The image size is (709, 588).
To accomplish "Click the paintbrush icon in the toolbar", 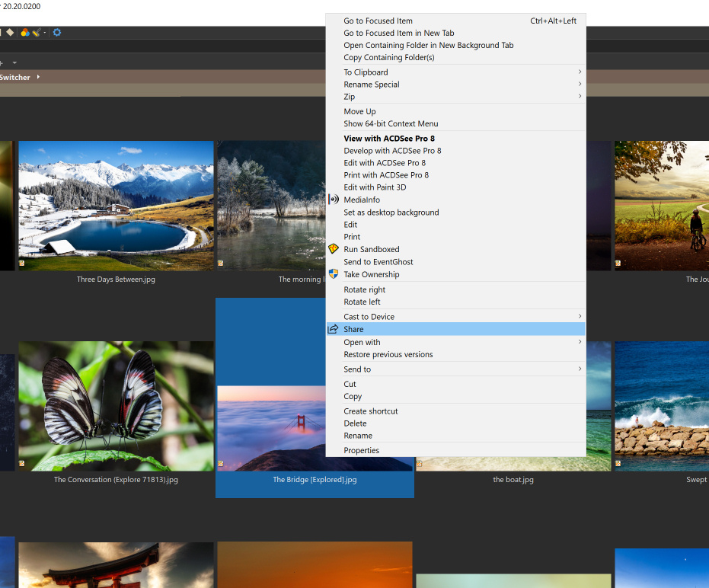I will click(x=36, y=33).
